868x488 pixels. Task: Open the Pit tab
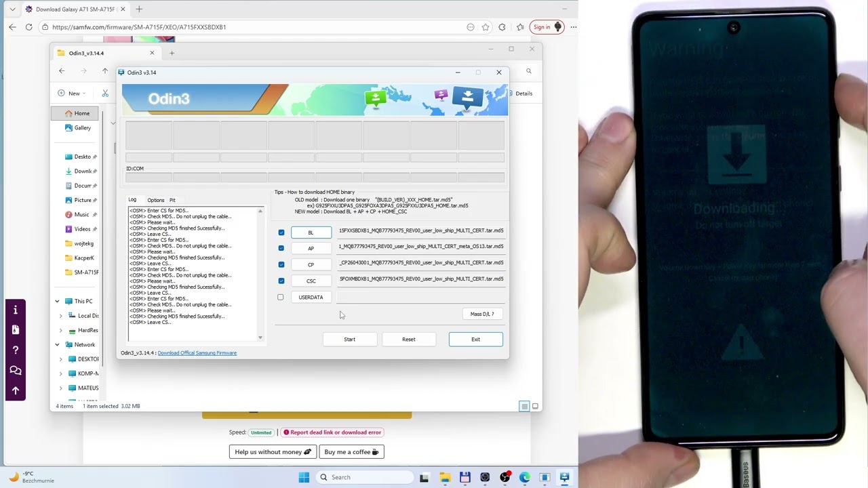[x=172, y=200]
